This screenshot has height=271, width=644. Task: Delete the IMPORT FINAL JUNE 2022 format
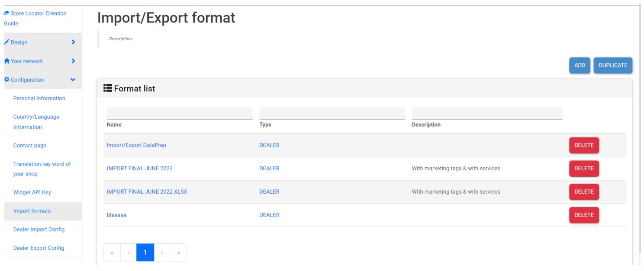(584, 169)
